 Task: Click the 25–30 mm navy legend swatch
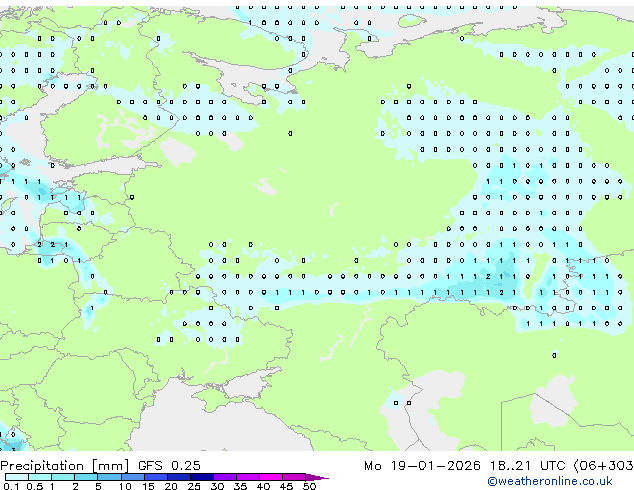(201, 477)
